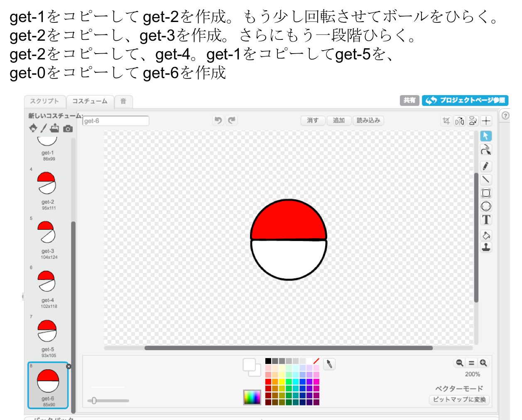Image resolution: width=522 pixels, height=420 pixels.
Task: Paint a new costume with the brush icon
Action: click(43, 128)
